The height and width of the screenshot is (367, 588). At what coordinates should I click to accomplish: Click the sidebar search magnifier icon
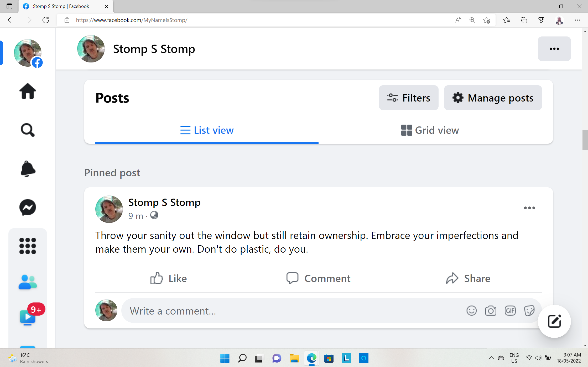pos(28,130)
